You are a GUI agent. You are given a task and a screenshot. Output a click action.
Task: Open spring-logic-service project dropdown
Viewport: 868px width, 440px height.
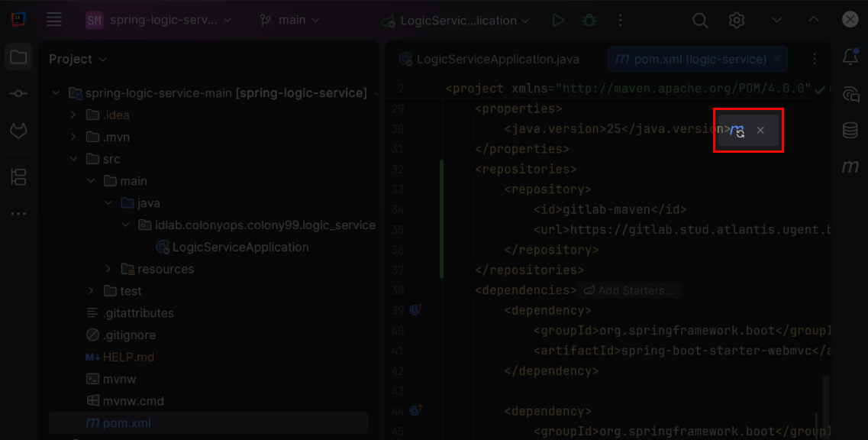coord(159,21)
